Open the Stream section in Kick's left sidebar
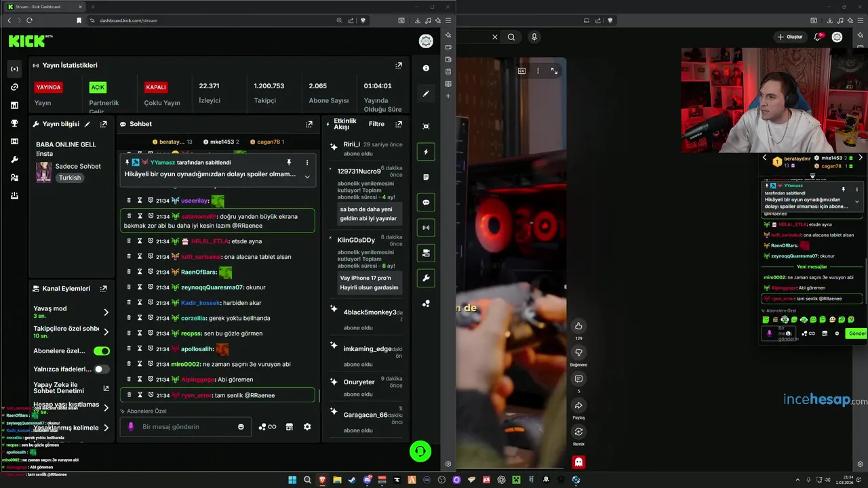 (x=14, y=68)
